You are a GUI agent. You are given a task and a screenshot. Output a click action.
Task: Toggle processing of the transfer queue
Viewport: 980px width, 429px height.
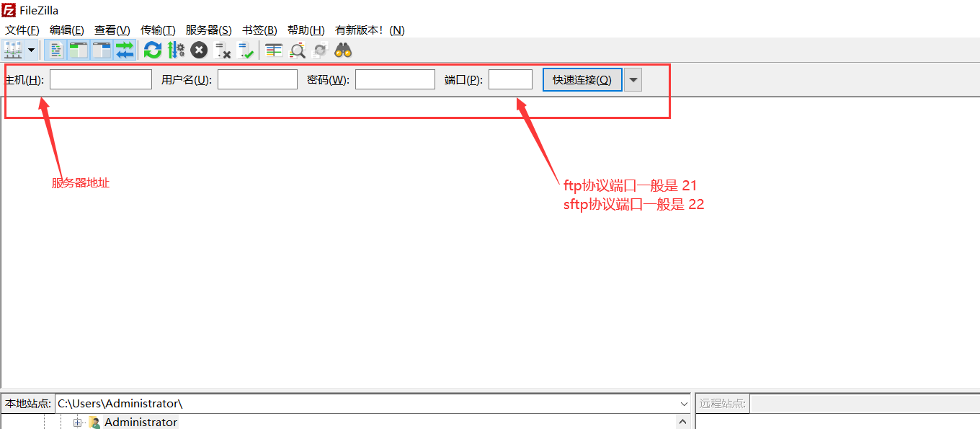coord(176,50)
